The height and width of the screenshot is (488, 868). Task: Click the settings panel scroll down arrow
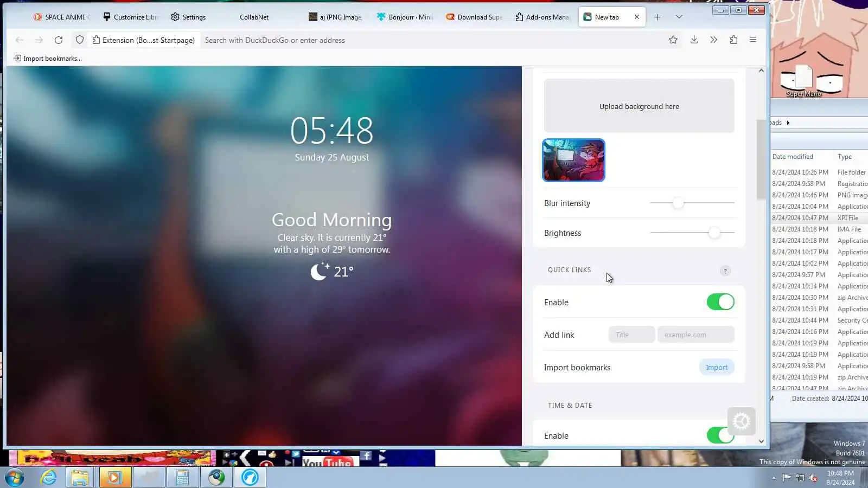[761, 441]
